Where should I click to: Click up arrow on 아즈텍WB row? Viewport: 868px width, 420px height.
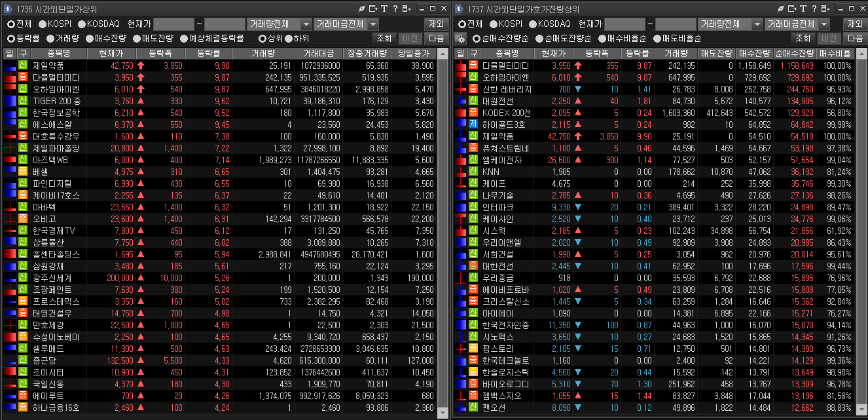141,160
